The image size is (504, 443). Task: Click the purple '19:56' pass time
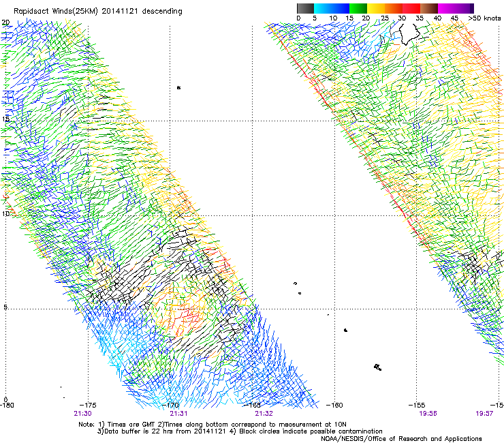pyautogui.click(x=428, y=414)
